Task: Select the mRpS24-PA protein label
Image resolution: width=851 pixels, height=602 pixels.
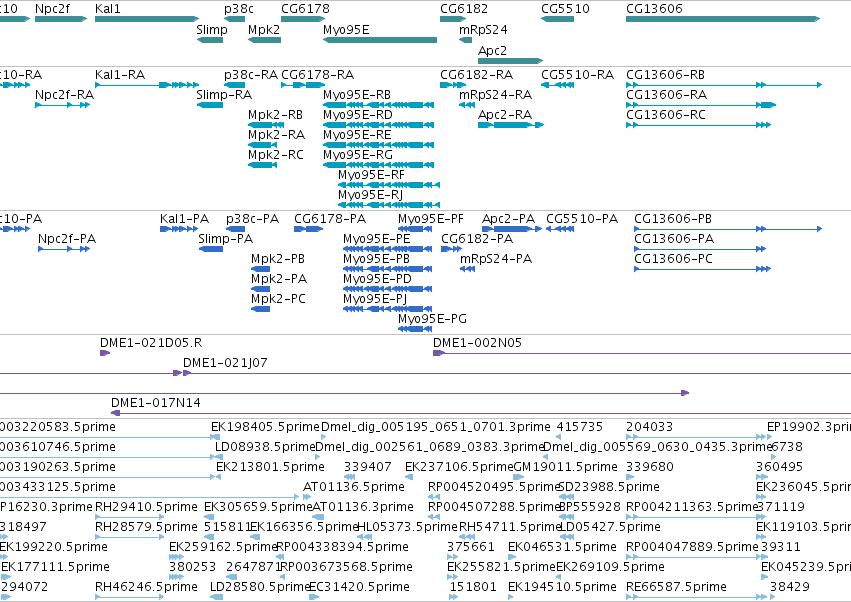Action: pyautogui.click(x=496, y=258)
